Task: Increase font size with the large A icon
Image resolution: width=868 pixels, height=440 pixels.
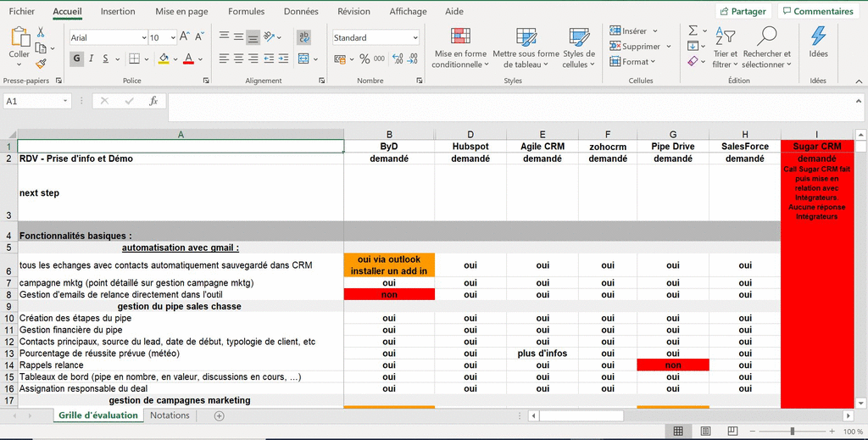Action: (x=185, y=37)
